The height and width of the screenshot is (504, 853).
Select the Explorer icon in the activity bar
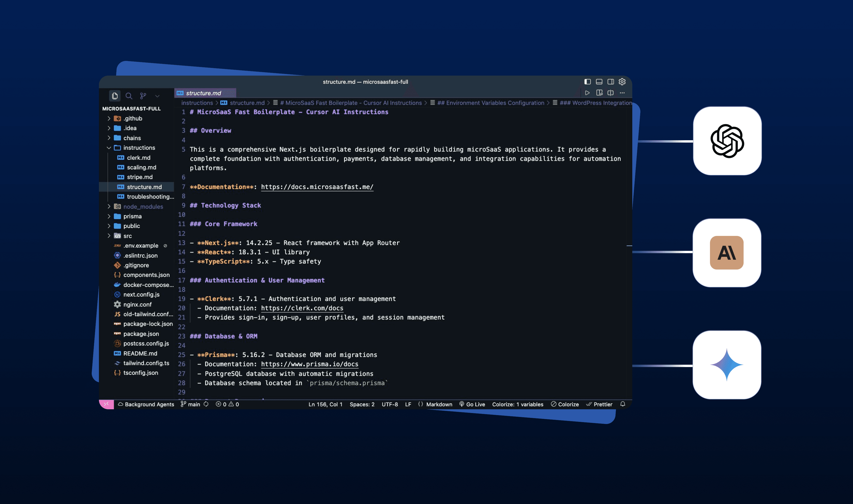(x=115, y=96)
